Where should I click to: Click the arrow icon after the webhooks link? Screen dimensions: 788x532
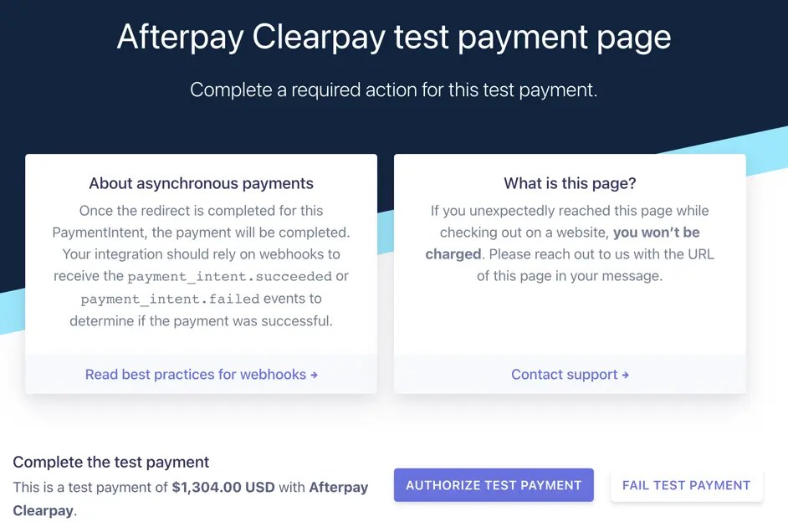[314, 376]
